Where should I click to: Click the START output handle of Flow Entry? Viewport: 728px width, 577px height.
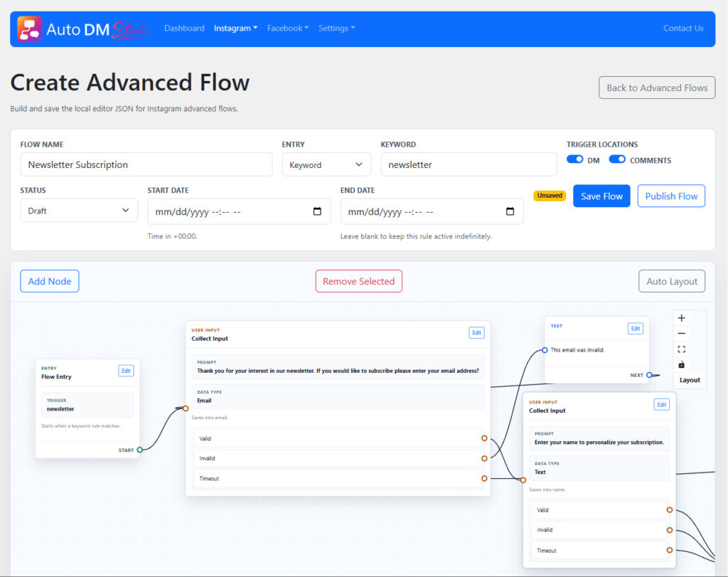[140, 450]
